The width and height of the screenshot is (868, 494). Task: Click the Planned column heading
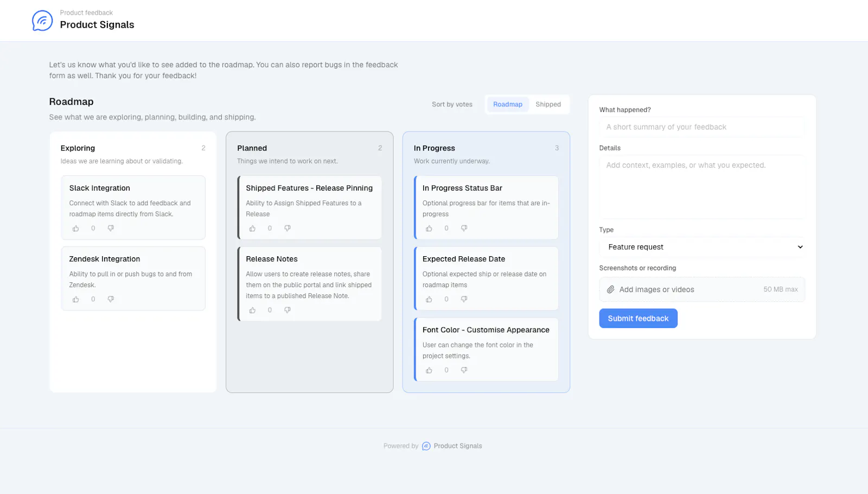coord(252,148)
